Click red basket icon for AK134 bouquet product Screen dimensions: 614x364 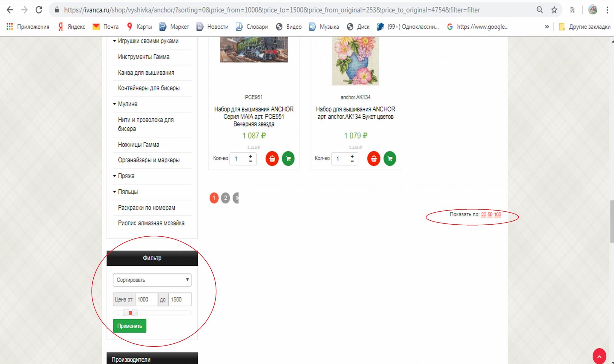[x=374, y=159]
